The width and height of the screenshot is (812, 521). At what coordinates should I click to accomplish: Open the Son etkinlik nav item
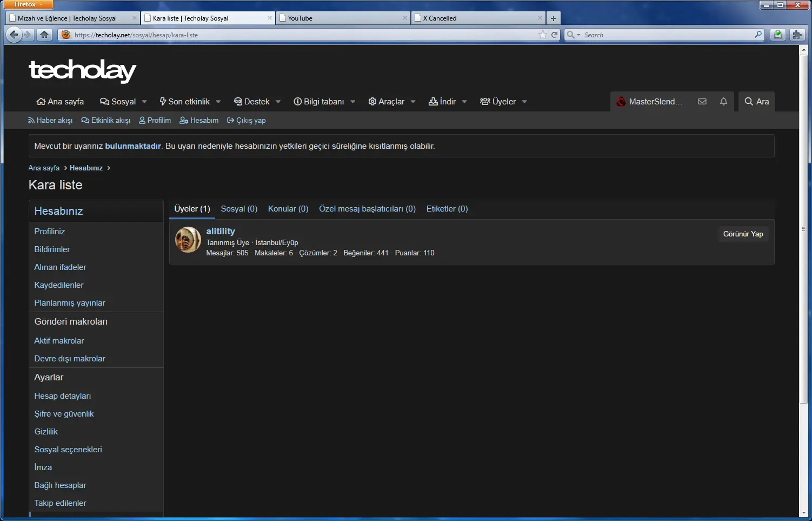coord(184,102)
